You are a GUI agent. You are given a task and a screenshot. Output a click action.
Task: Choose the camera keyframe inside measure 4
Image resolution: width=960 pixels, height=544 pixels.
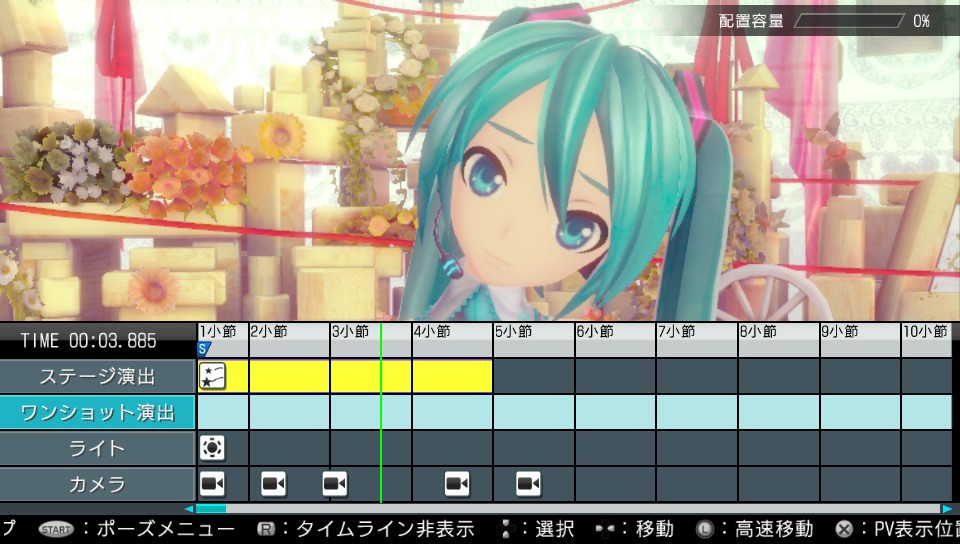tap(457, 484)
